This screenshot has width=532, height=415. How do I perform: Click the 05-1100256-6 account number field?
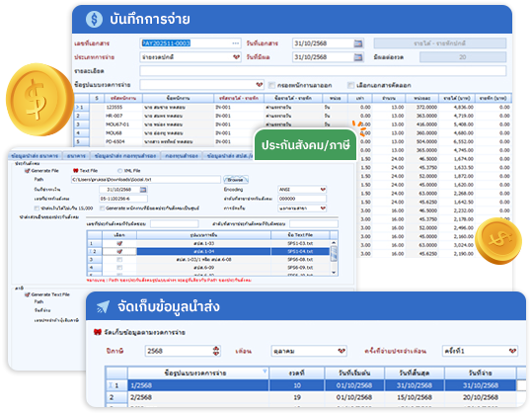click(123, 199)
